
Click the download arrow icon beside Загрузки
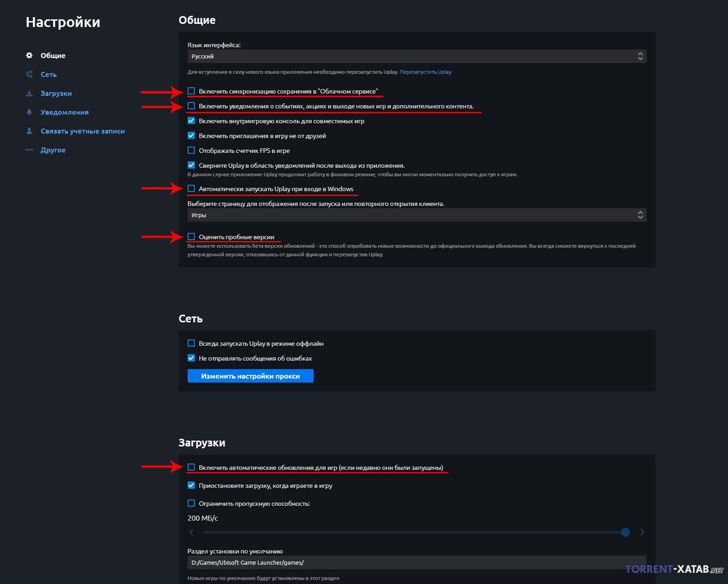click(29, 93)
